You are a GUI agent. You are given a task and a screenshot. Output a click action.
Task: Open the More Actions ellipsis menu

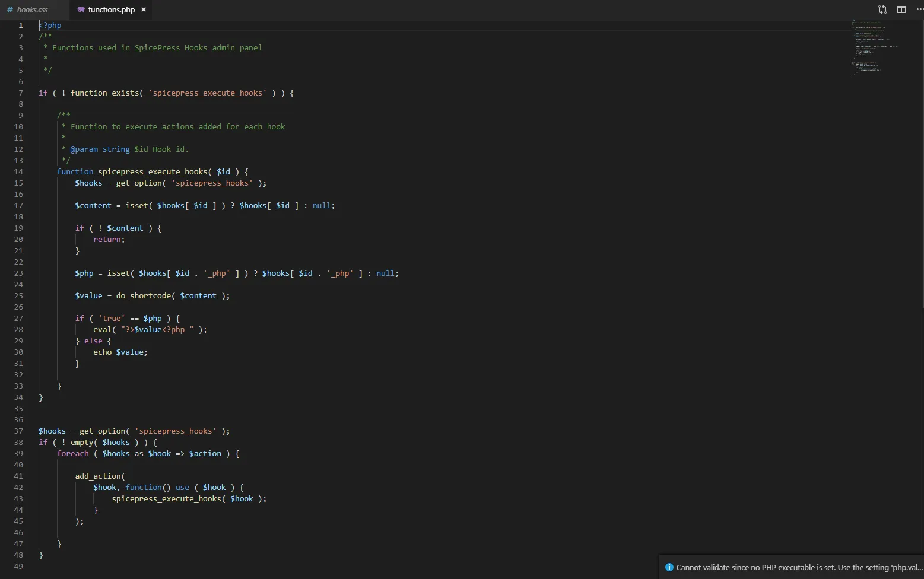click(919, 9)
